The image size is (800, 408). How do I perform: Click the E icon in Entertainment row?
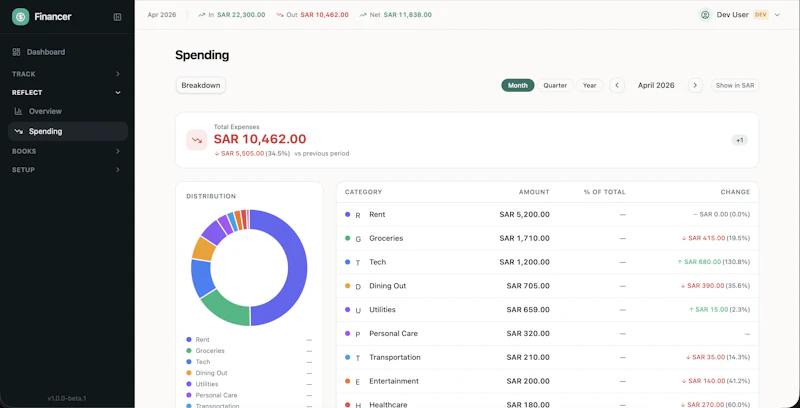[x=358, y=381]
